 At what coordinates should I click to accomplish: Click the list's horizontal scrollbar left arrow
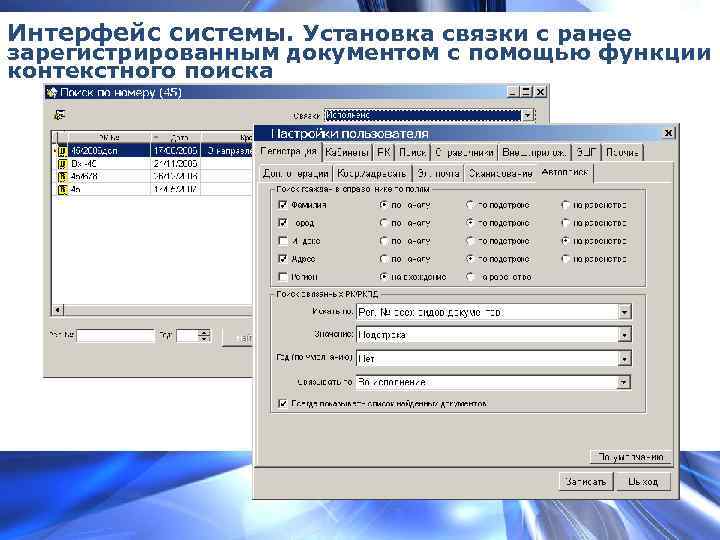click(57, 310)
